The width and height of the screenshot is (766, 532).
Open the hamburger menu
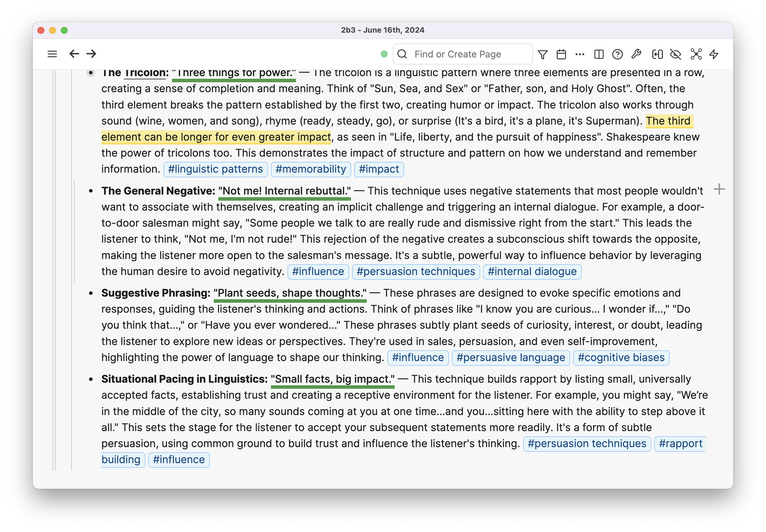[52, 54]
